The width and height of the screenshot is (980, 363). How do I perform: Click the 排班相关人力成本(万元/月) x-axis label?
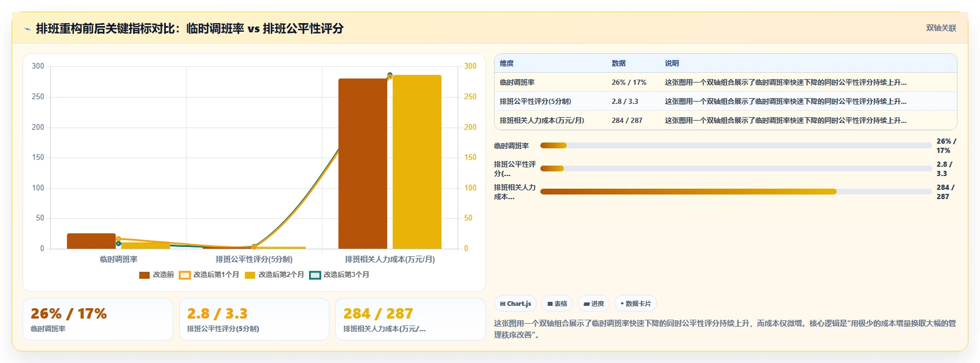click(390, 260)
